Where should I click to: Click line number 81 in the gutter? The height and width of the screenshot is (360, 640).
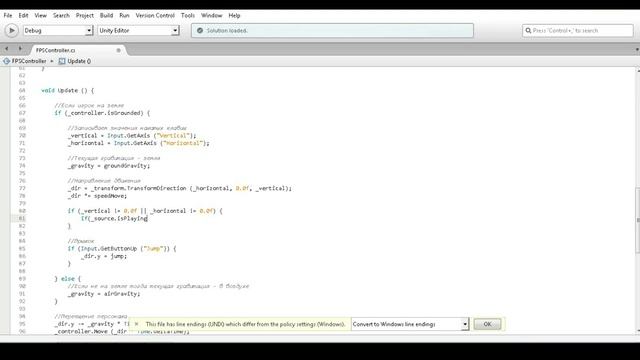click(x=22, y=218)
